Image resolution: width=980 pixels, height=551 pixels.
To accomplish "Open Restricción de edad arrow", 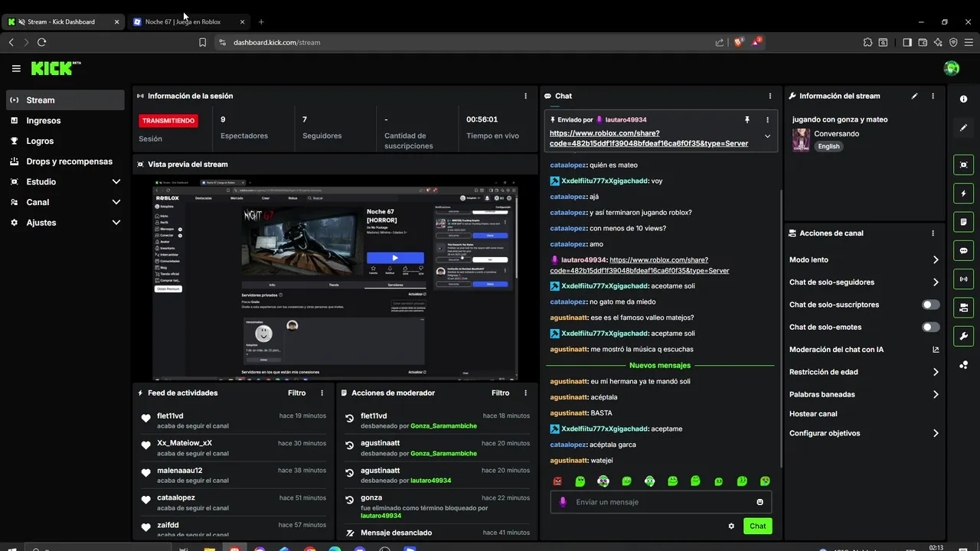I will click(x=936, y=372).
